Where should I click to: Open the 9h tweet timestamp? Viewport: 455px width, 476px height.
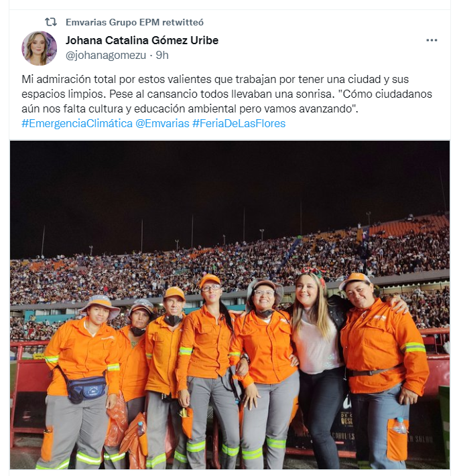point(162,56)
